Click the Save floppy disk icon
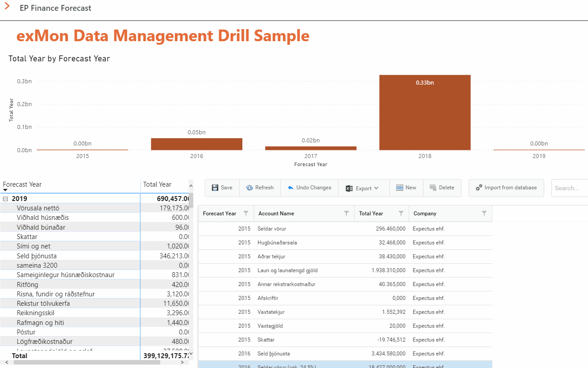588x368 pixels. [215, 188]
